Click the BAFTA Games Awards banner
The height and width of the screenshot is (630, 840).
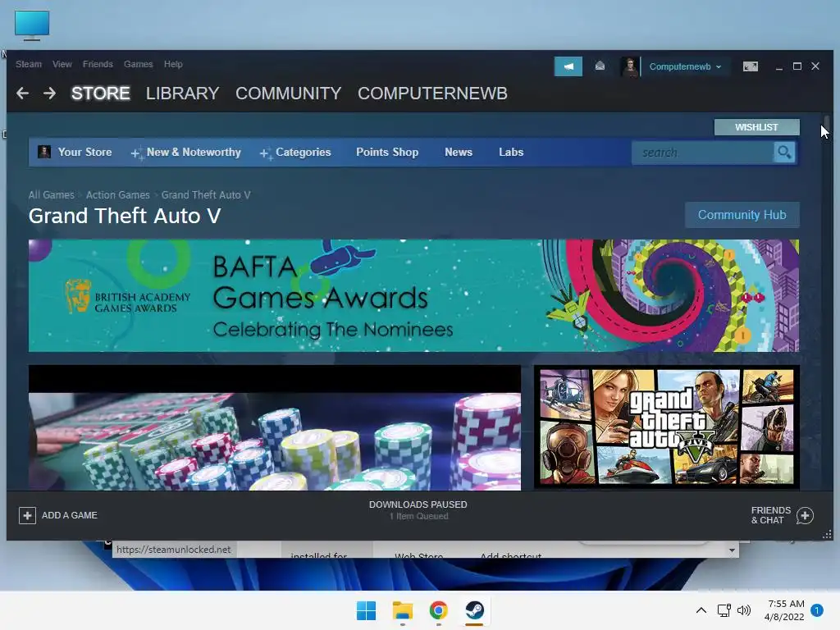click(x=413, y=295)
